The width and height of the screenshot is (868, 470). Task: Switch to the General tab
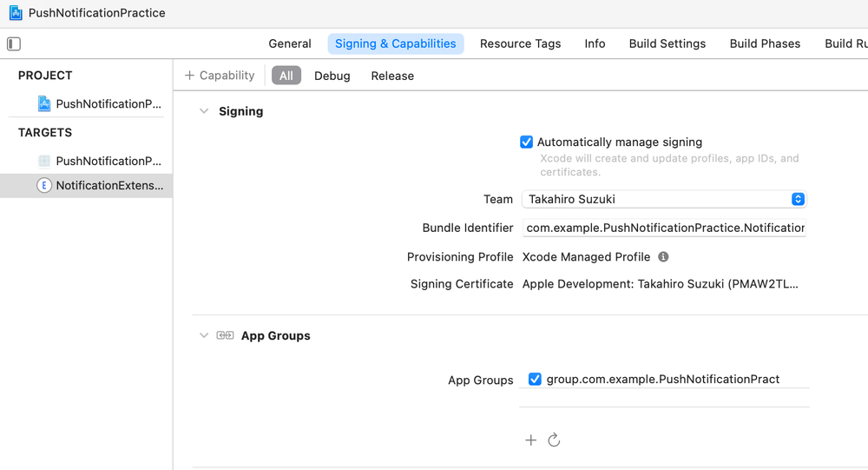coord(290,43)
